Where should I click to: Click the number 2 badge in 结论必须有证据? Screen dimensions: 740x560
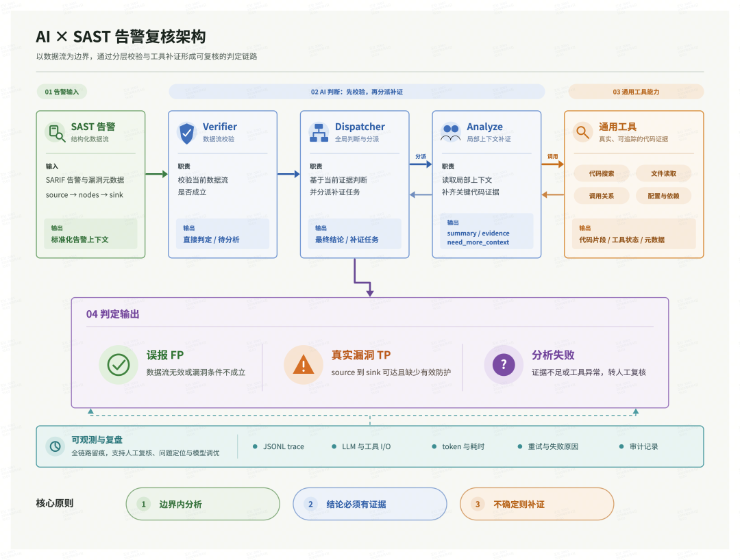pos(311,504)
